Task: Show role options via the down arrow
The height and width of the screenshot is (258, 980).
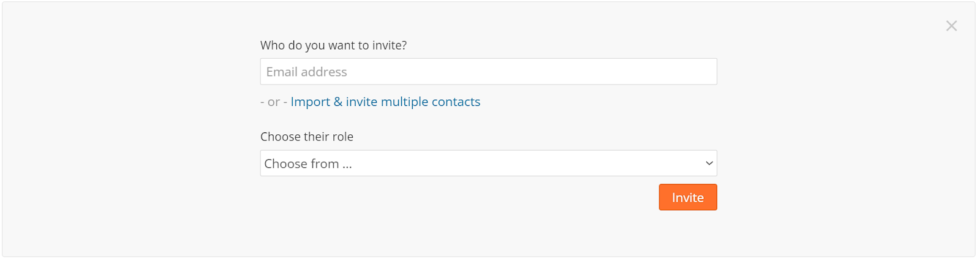Action: point(709,164)
